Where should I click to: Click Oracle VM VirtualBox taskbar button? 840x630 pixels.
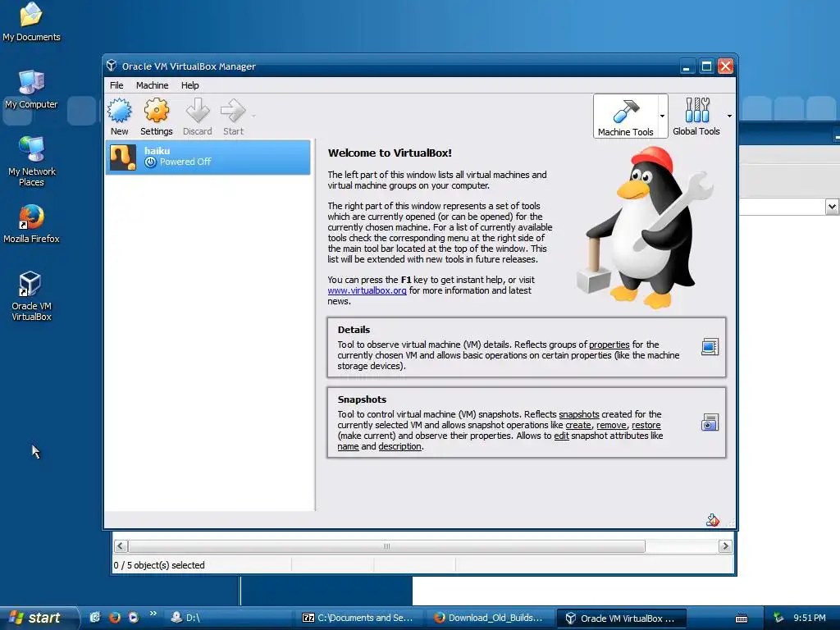(x=622, y=619)
